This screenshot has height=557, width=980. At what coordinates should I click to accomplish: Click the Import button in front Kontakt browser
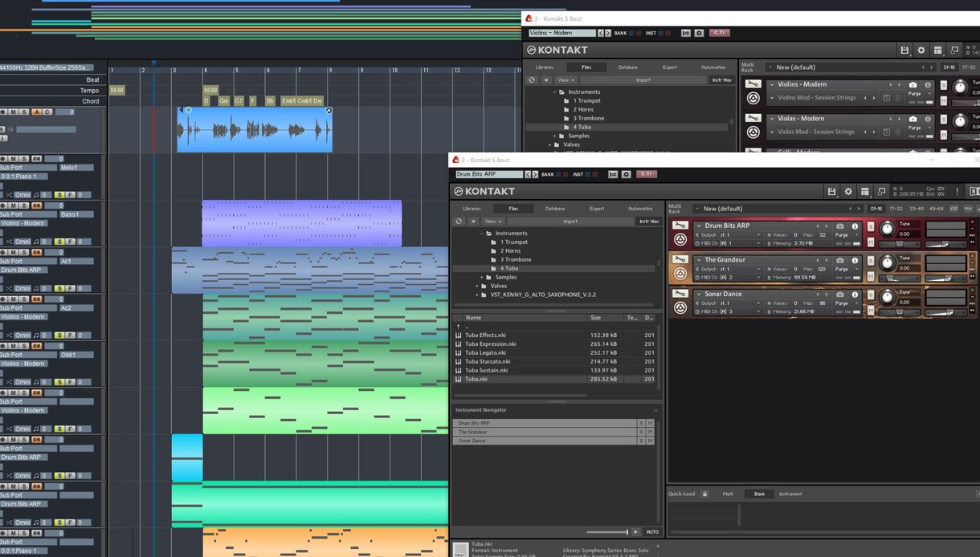coord(570,221)
